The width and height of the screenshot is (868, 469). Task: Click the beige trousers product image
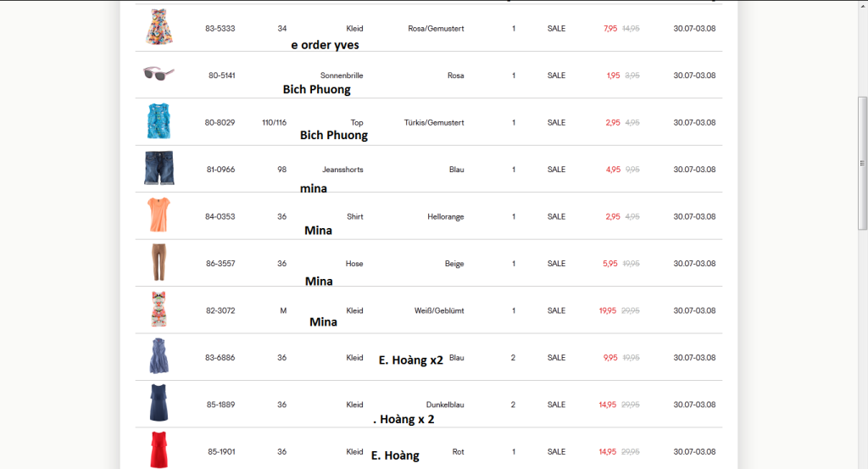[x=159, y=262]
